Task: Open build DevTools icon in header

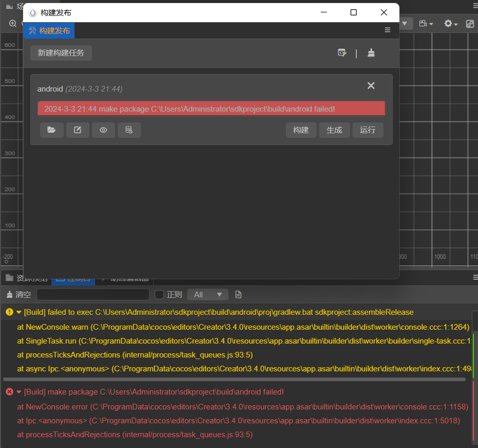Action: 342,53
